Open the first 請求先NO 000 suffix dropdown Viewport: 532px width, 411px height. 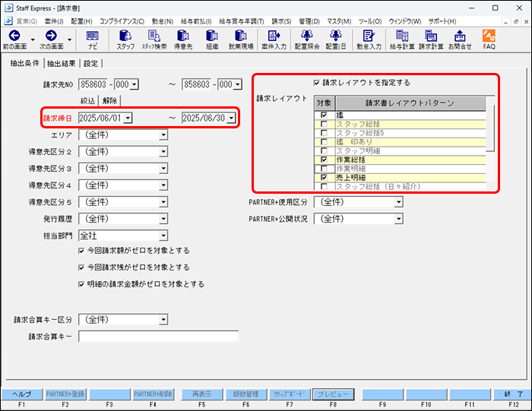(x=135, y=84)
